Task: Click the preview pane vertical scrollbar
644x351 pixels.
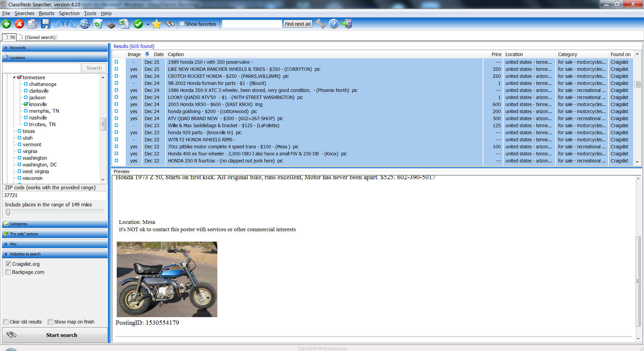Action: 638,281
